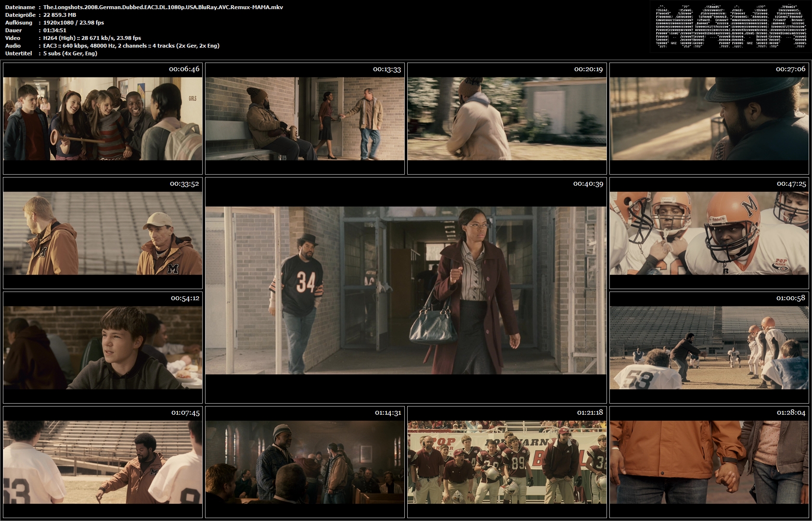Open the large center frame at 00:40:39
Image resolution: width=812 pixels, height=521 pixels.
(406, 290)
